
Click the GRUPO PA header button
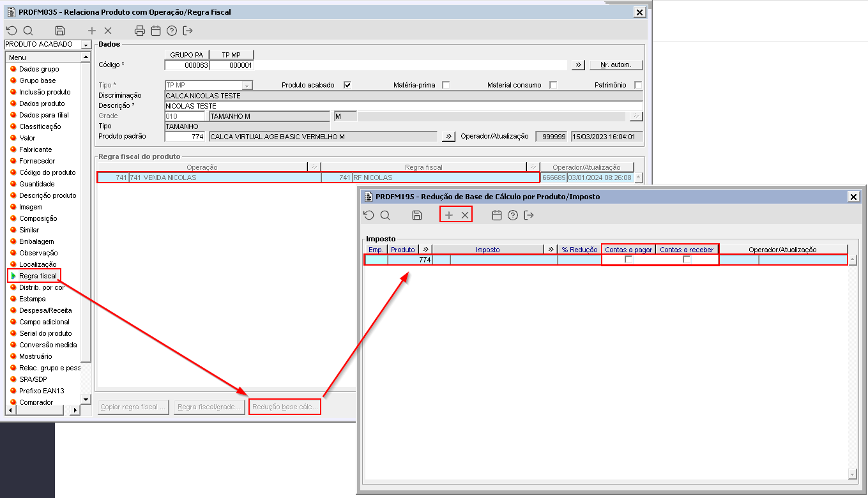coord(187,55)
